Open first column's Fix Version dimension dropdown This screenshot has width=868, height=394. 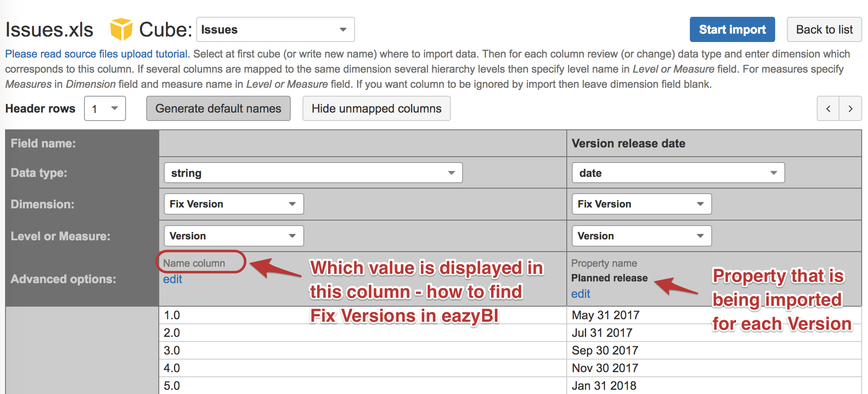[234, 204]
